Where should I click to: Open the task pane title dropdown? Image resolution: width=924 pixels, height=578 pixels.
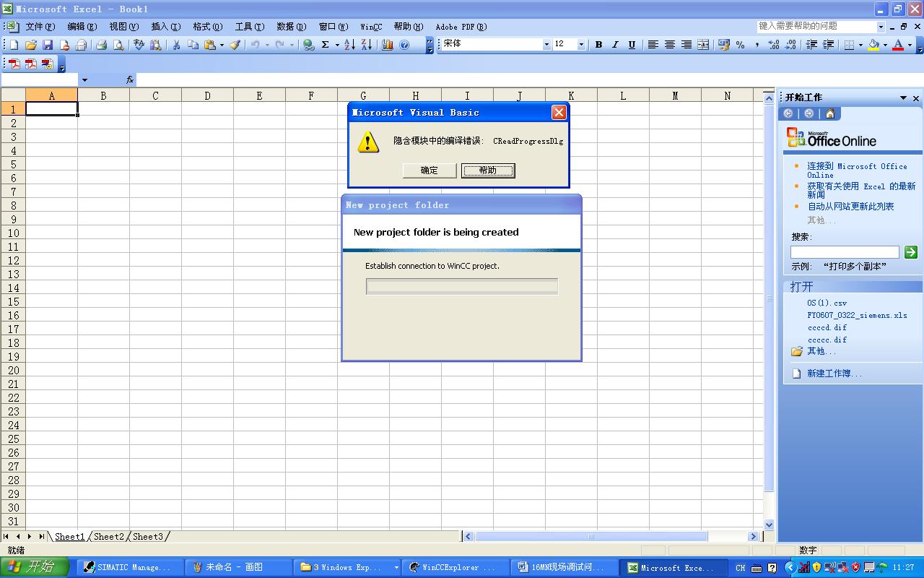(903, 98)
